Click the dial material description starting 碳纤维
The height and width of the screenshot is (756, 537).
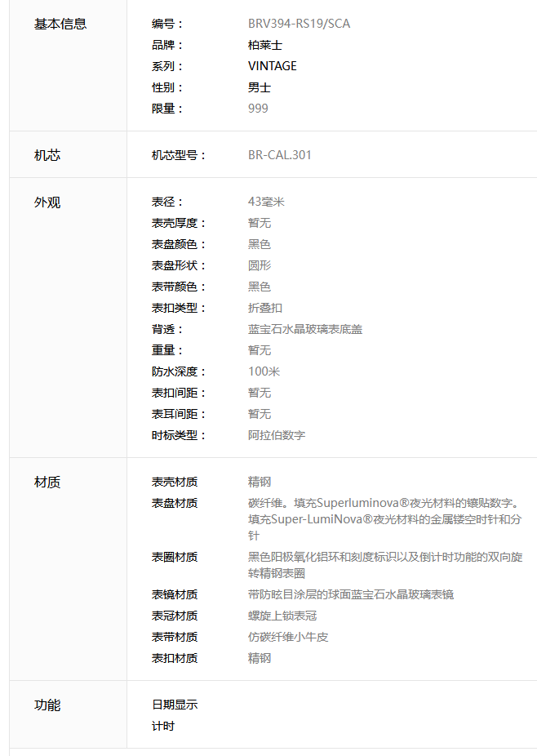(384, 519)
